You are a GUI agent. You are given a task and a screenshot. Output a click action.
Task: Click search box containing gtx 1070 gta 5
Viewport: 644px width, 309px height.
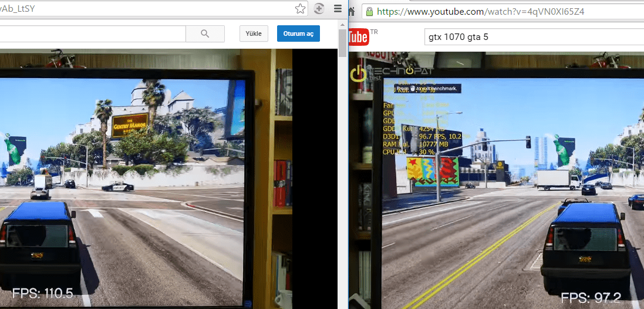pyautogui.click(x=534, y=37)
